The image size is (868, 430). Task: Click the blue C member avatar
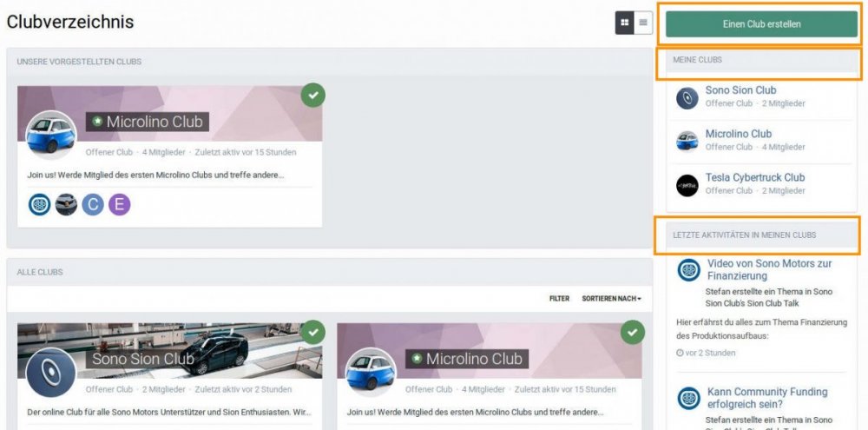[x=93, y=204]
